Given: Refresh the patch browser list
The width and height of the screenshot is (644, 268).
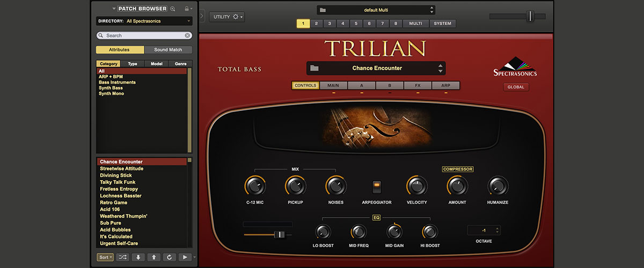Looking at the screenshot, I should pos(170,257).
